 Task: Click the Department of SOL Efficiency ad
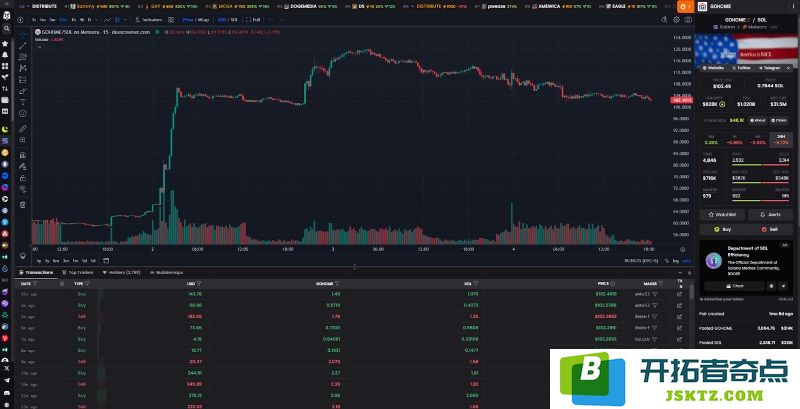[745, 268]
